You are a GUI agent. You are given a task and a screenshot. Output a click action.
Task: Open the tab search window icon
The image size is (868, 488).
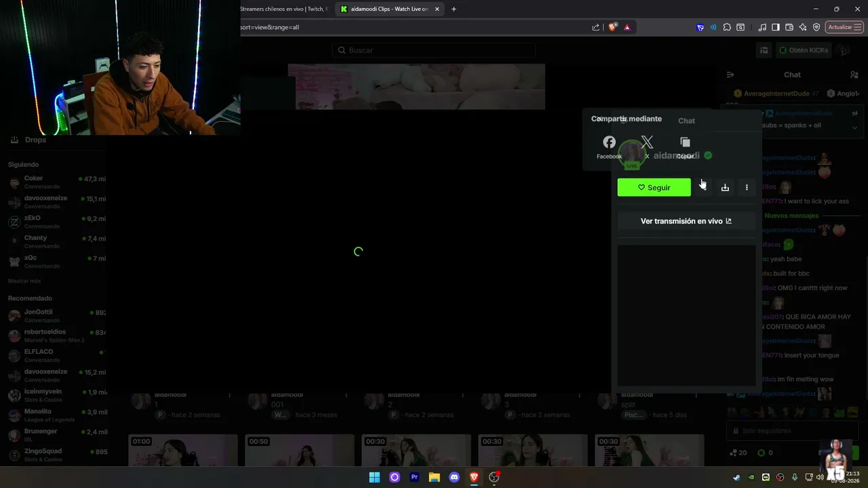741,27
